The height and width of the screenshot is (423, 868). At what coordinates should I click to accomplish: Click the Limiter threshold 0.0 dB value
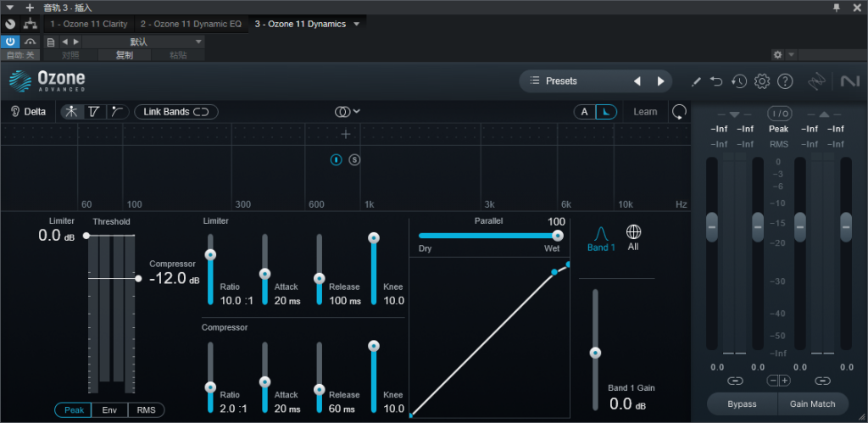57,236
